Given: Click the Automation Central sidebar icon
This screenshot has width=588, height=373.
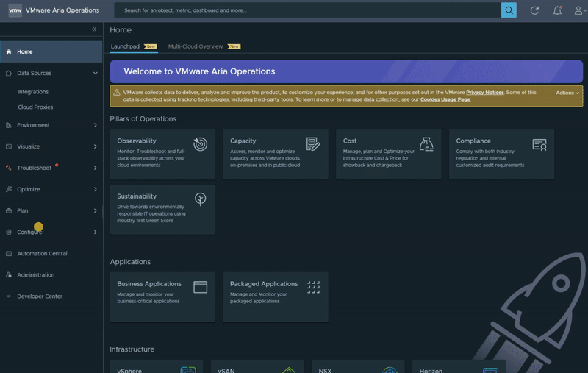Looking at the screenshot, I should pyautogui.click(x=9, y=253).
